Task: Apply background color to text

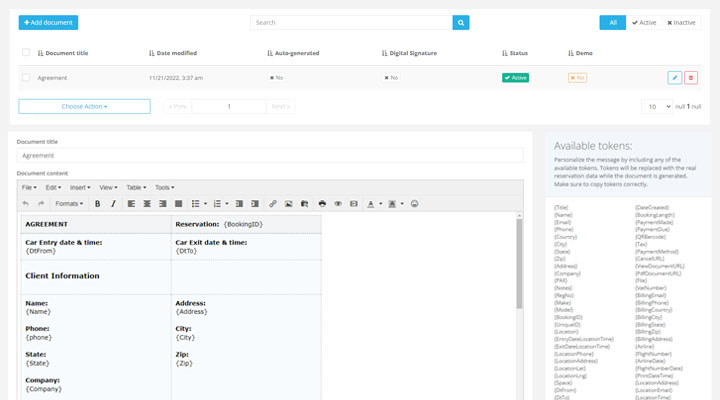Action: point(392,203)
